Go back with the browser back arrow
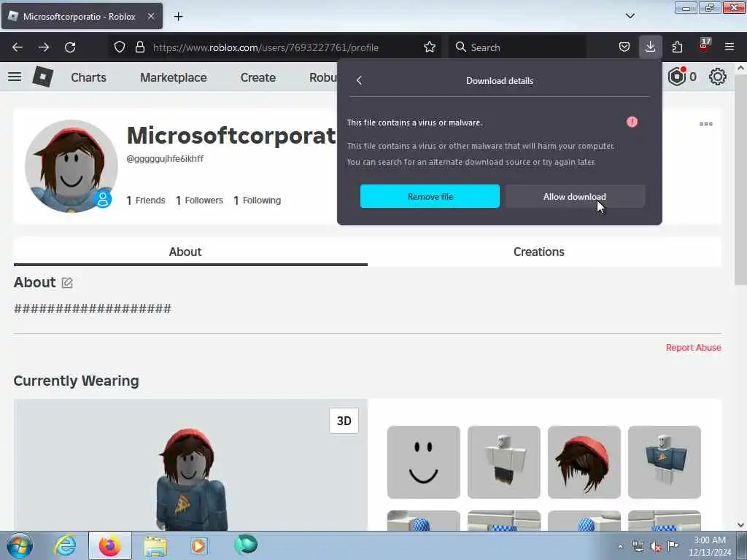 pos(18,47)
